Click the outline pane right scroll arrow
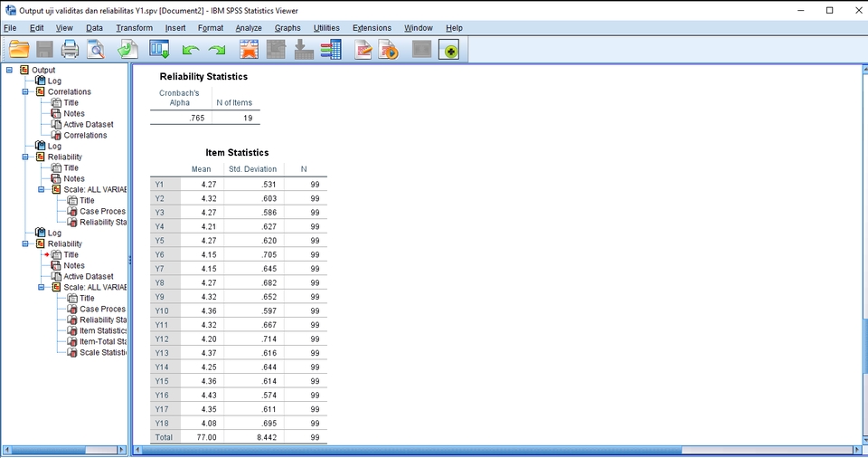This screenshot has height=458, width=868. tap(122, 450)
